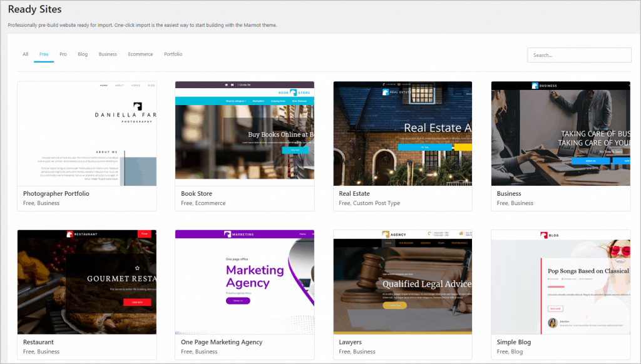Image resolution: width=641 pixels, height=364 pixels.
Task: Switch to the Portfolio tab
Action: pyautogui.click(x=173, y=54)
